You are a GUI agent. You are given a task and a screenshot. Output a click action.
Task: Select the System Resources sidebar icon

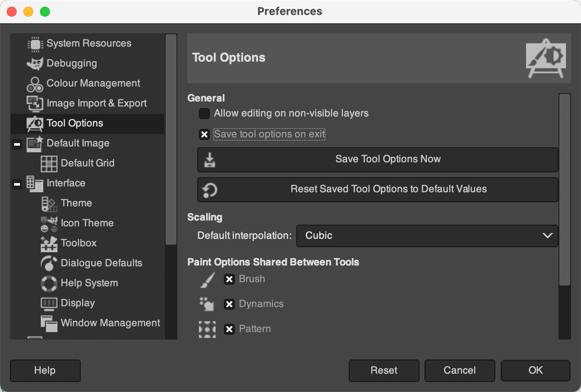[35, 43]
